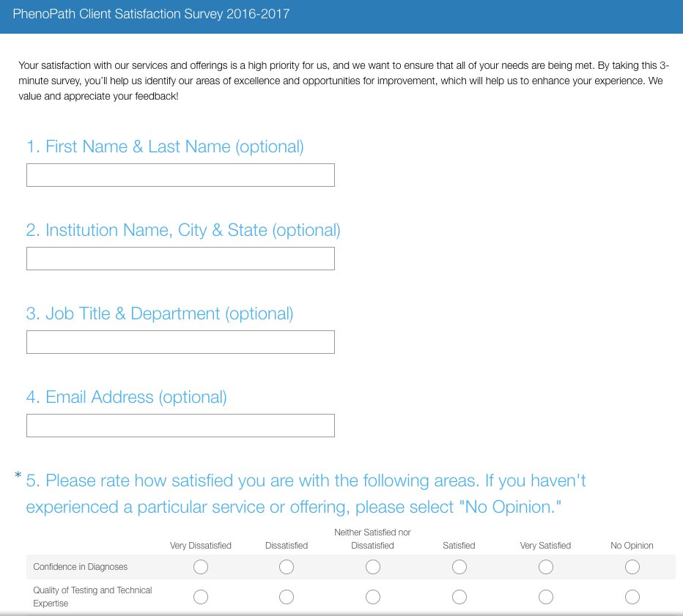Image resolution: width=683 pixels, height=616 pixels.
Task: Select Dissatisfied for Quality of Testing
Action: (x=287, y=597)
